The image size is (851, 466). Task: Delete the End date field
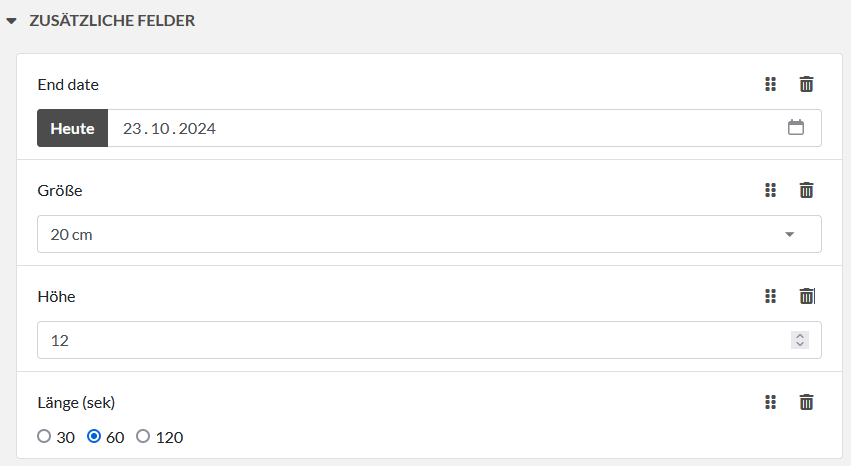[x=806, y=85]
